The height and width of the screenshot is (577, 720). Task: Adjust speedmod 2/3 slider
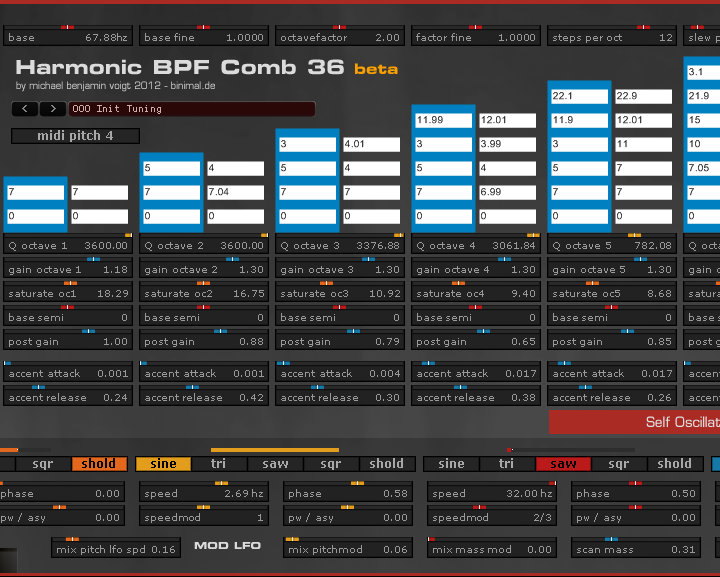pyautogui.click(x=492, y=515)
